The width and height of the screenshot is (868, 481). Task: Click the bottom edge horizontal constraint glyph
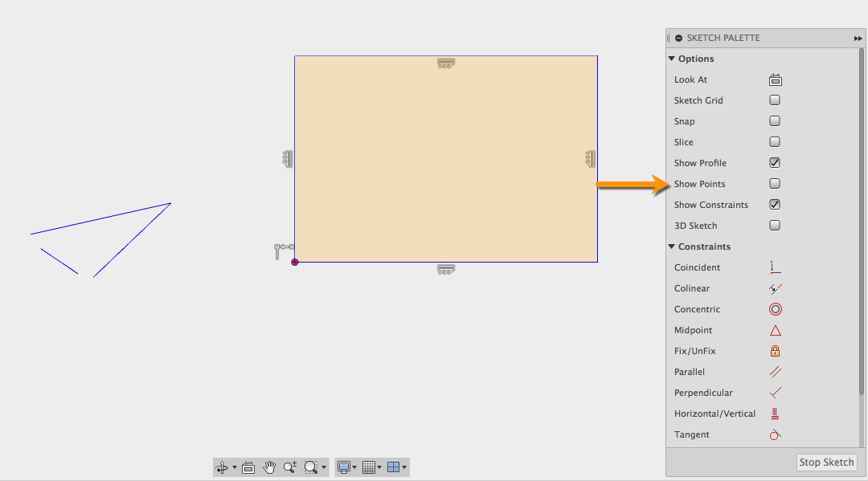(446, 269)
